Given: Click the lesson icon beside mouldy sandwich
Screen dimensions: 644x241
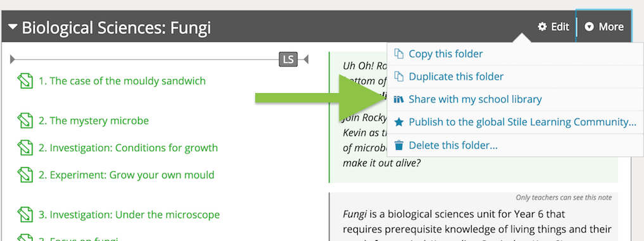Looking at the screenshot, I should [x=25, y=81].
